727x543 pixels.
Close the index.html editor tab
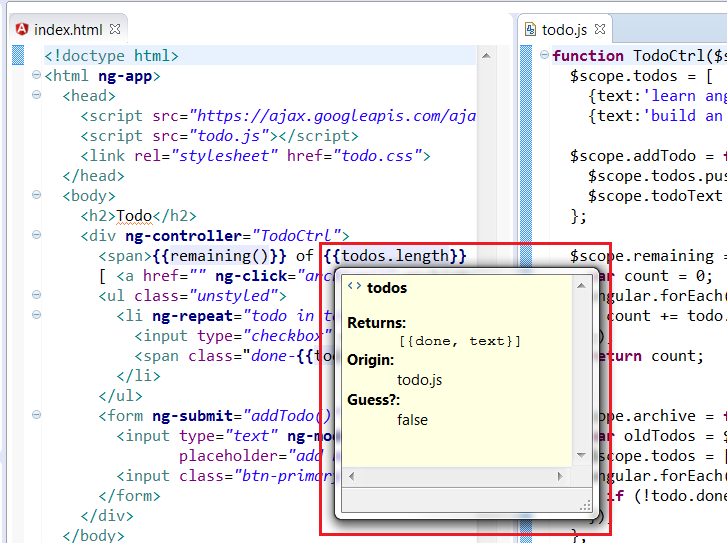pyautogui.click(x=114, y=30)
